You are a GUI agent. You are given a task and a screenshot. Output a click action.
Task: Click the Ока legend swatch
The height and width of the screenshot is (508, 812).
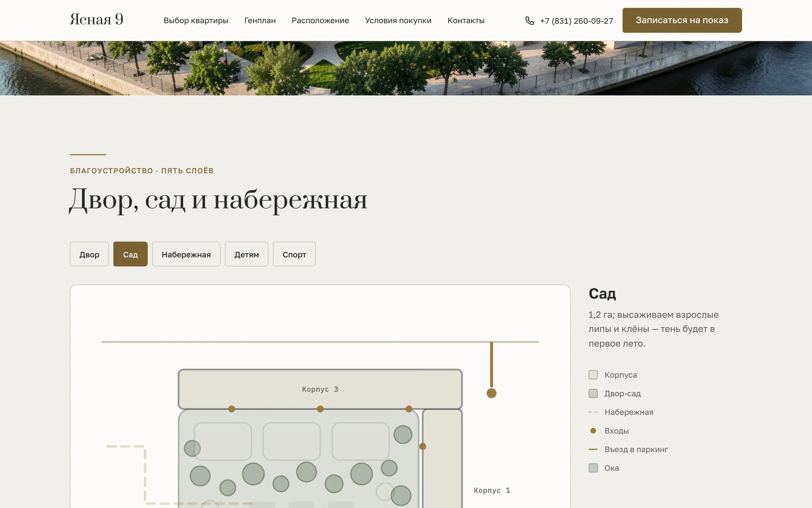593,468
